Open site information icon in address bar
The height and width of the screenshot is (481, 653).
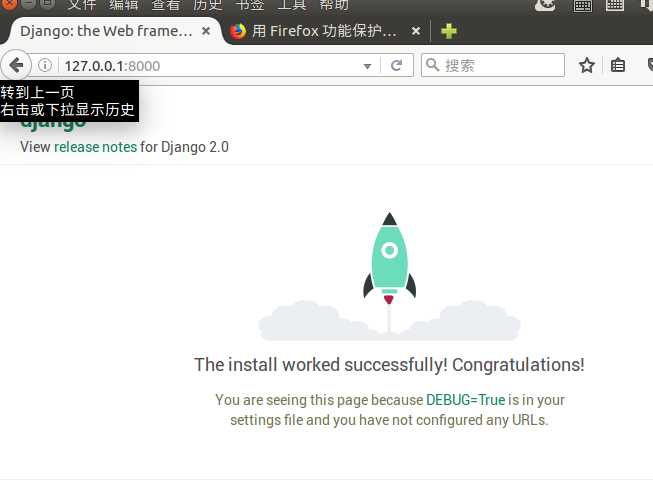pos(45,65)
